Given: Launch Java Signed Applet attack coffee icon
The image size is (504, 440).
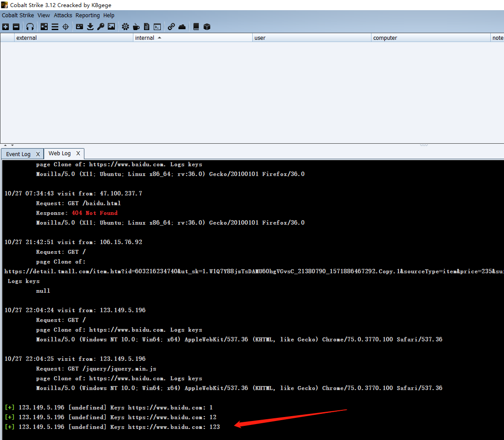Looking at the screenshot, I should 136,27.
